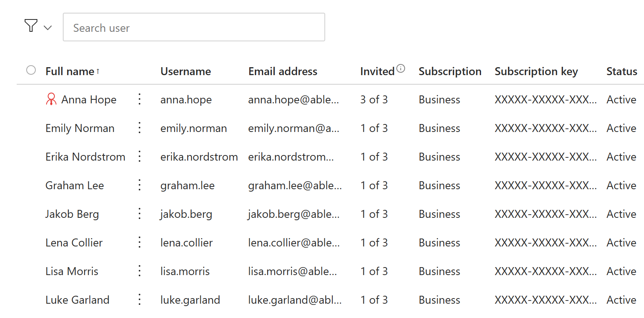Click Graham Lee's Business subscription cell
This screenshot has width=644, height=318.
tap(439, 186)
